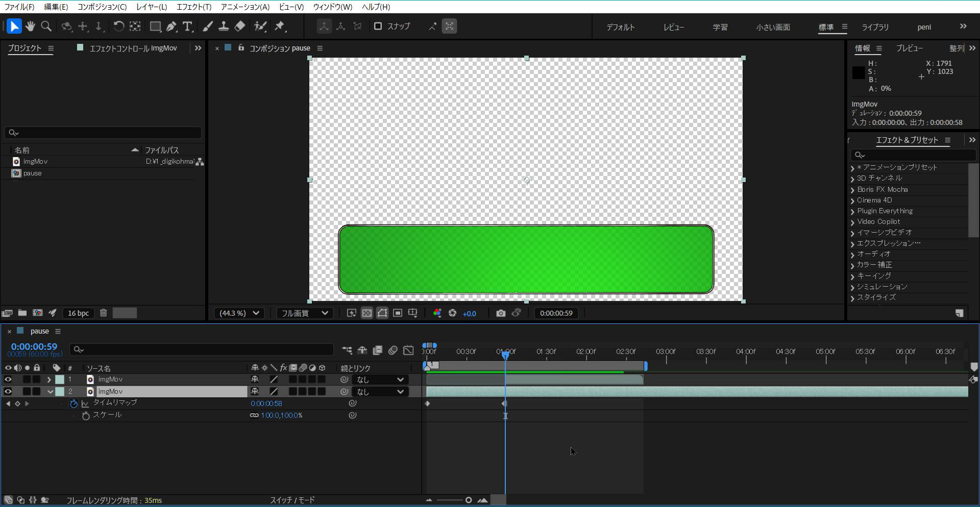Open the Effect menu
Screen dimensions: 980x507
click(193, 7)
